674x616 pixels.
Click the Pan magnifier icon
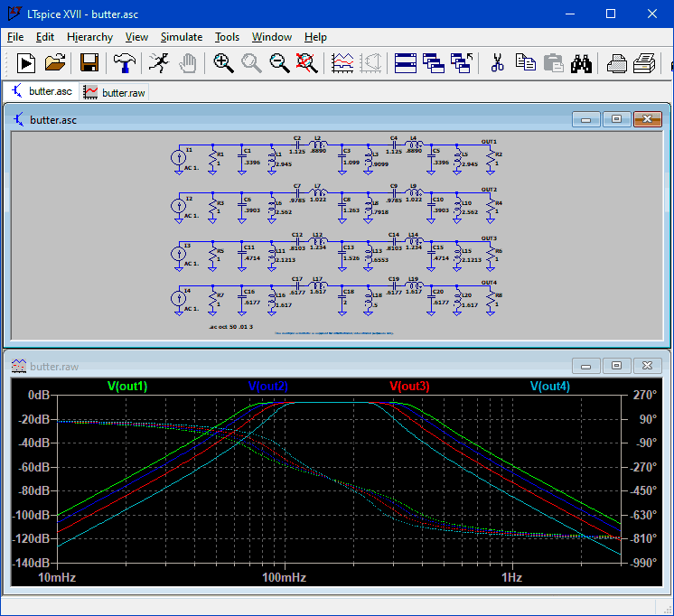pyautogui.click(x=251, y=63)
